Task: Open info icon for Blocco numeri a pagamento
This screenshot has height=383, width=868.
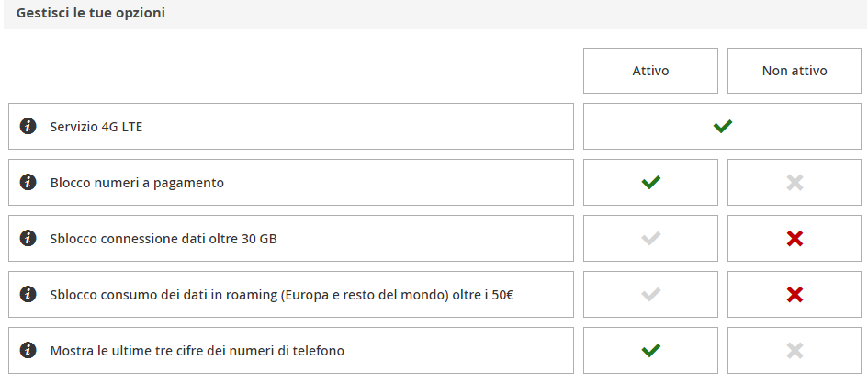Action: pos(28,182)
